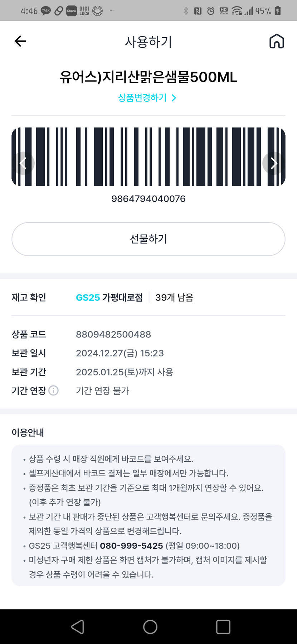Viewport: 297px width, 644px height.
Task: Tap the DIGI LOCA notification icon
Action: click(84, 11)
